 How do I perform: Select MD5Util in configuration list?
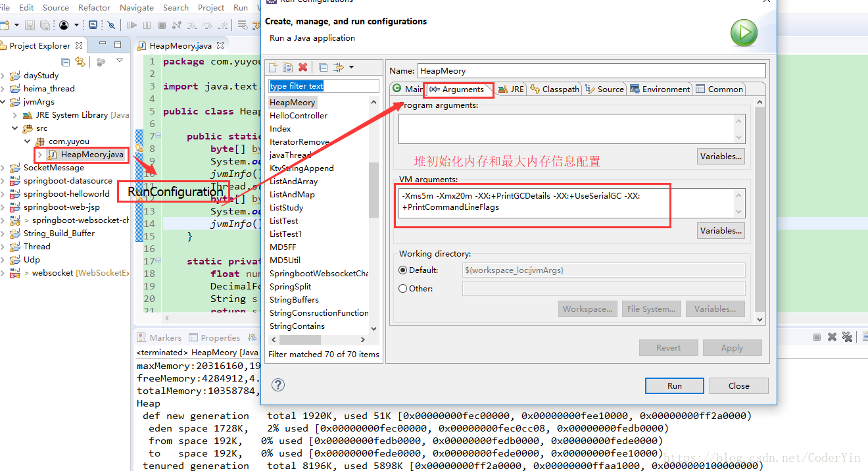coord(285,260)
